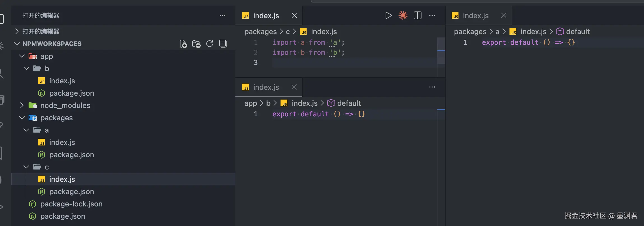Click the 'default' symbol in packages/a breadcrumb
Screen dimensions: 644x226
[x=578, y=32]
